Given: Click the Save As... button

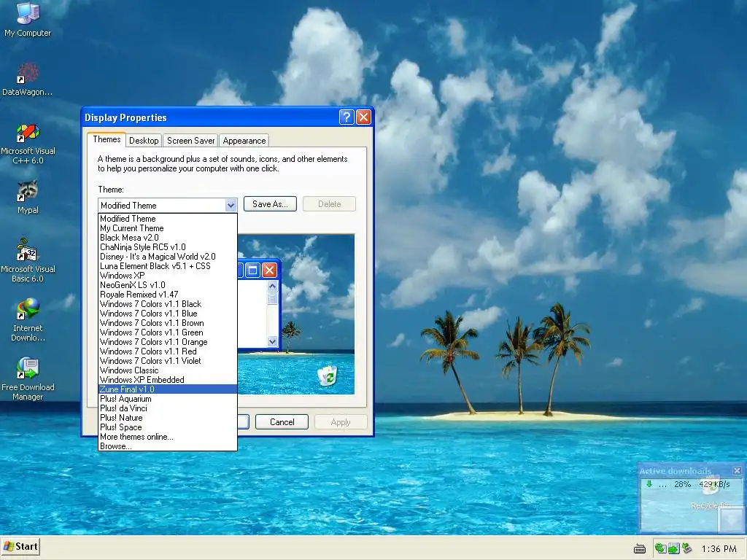Looking at the screenshot, I should (x=270, y=204).
